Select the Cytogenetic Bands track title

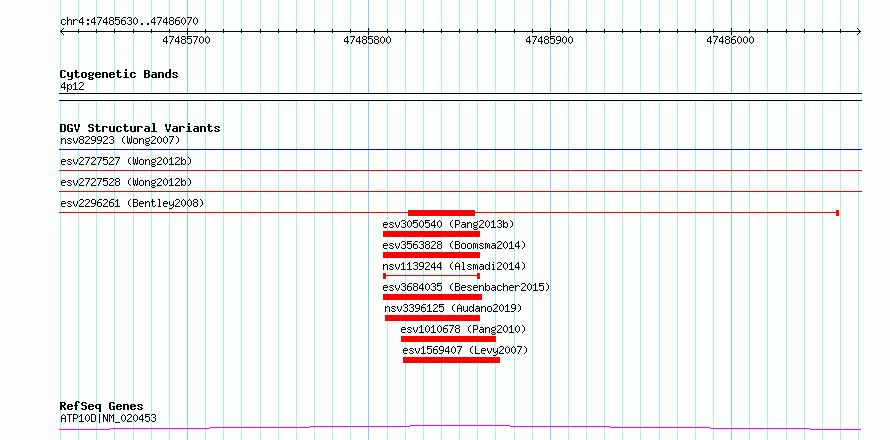[x=119, y=74]
